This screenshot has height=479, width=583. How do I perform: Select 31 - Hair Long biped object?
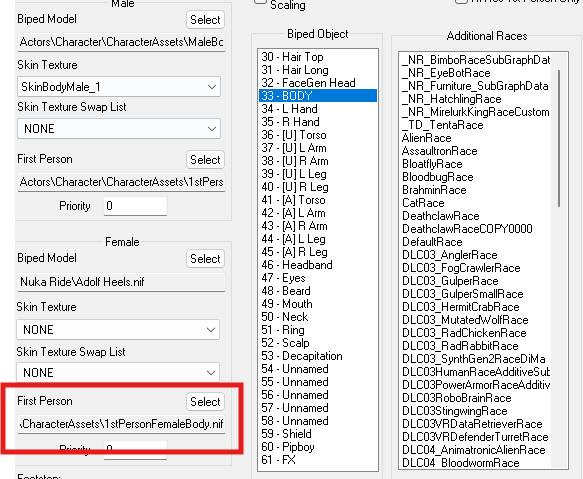click(318, 70)
